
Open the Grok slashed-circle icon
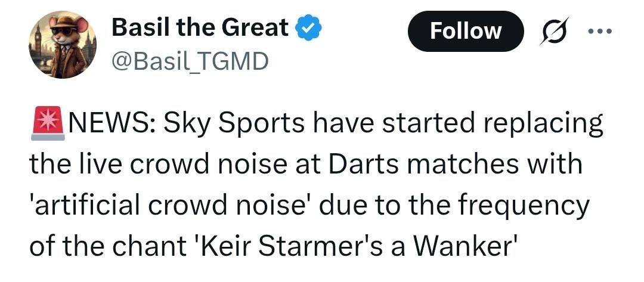pos(550,32)
